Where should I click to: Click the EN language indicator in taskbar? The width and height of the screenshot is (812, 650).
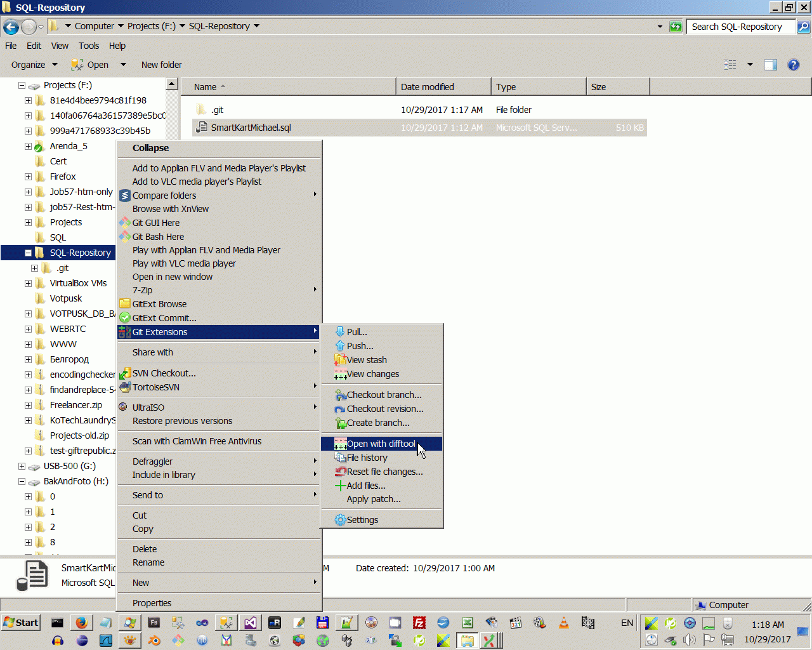(x=627, y=623)
